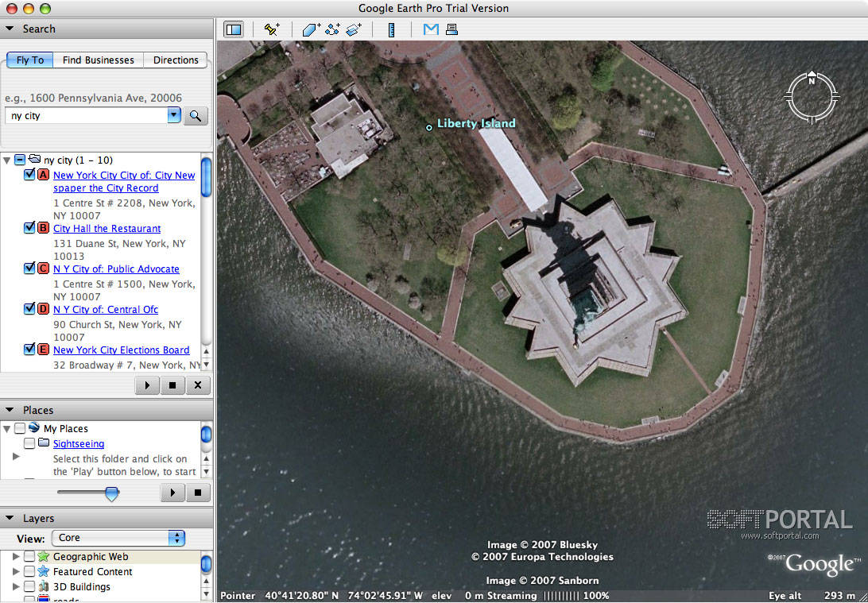Enable the 3D Buildings layer checkbox
This screenshot has width=868, height=603.
pos(29,586)
